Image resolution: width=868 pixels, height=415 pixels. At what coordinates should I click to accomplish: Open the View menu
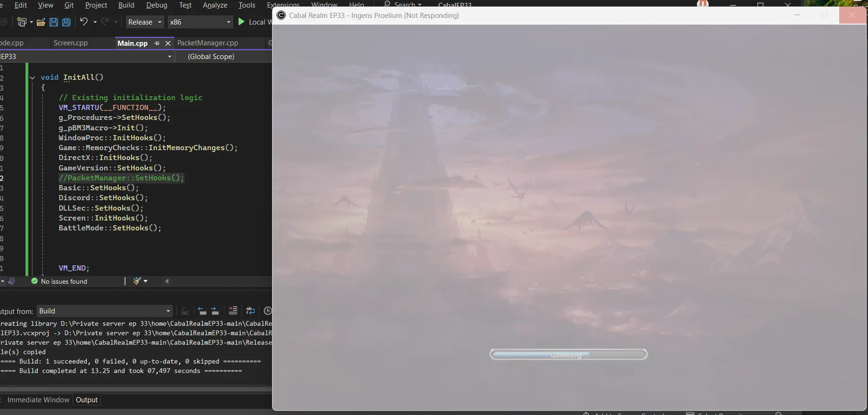click(45, 5)
